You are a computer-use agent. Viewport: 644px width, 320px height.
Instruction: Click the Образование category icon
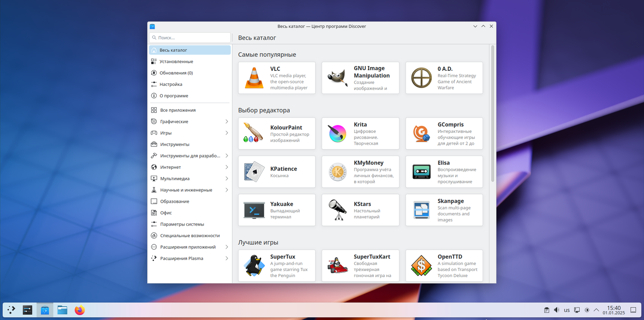pyautogui.click(x=154, y=201)
